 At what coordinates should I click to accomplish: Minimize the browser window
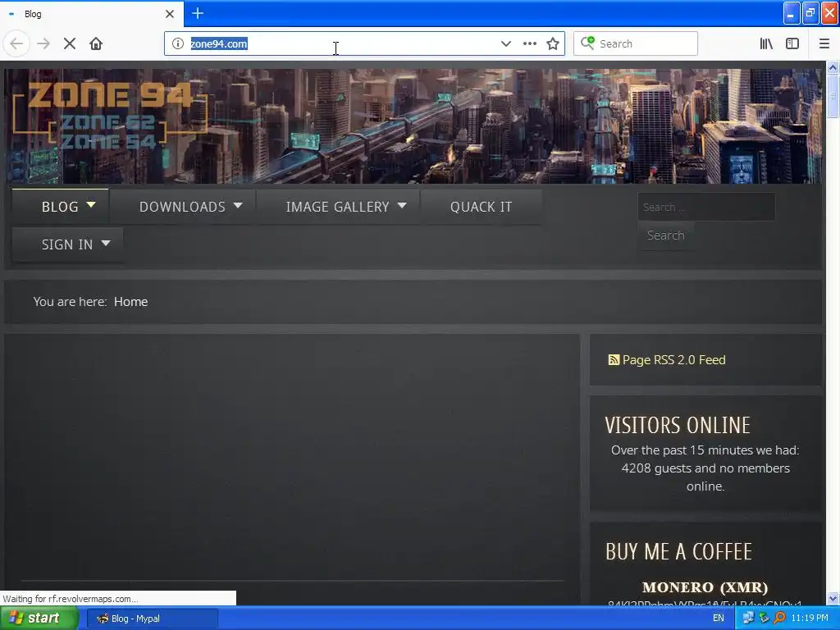[792, 13]
